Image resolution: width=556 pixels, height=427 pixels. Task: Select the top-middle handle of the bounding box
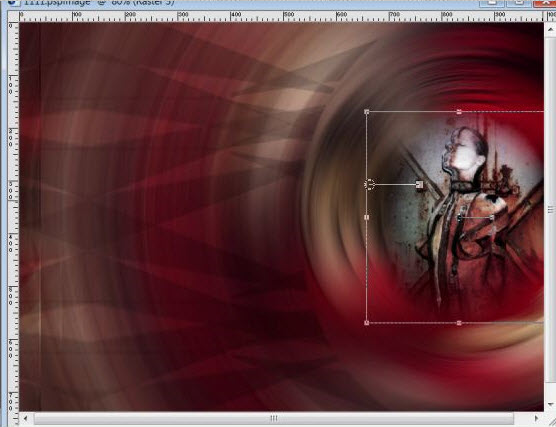click(459, 112)
